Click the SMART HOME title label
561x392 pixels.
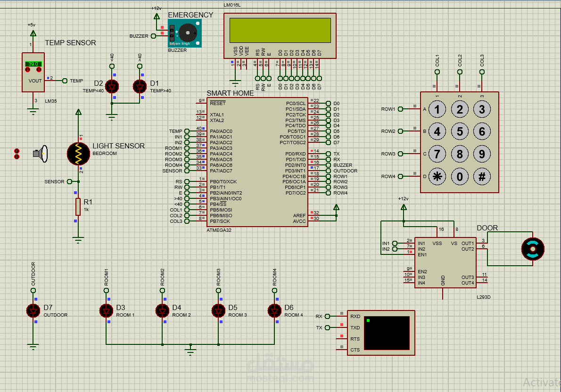coord(230,93)
